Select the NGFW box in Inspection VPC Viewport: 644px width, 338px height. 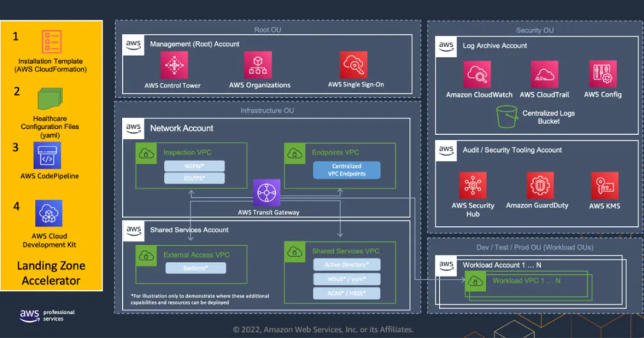point(194,166)
